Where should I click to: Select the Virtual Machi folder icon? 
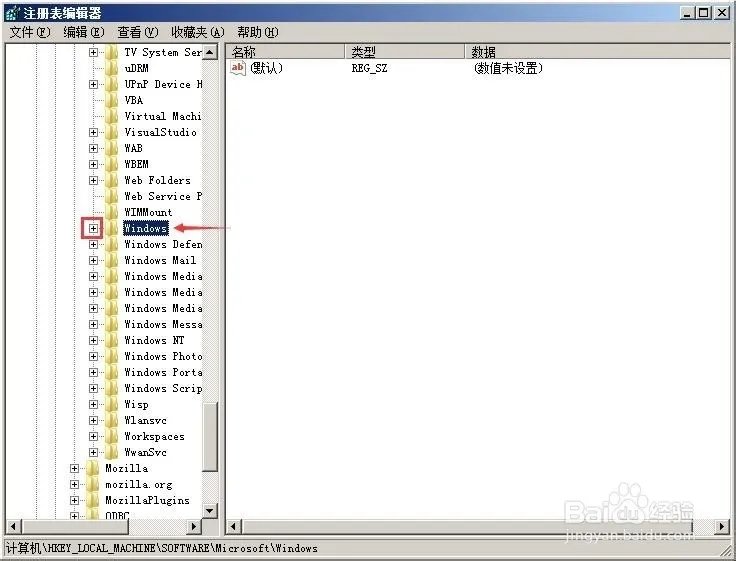pos(112,116)
